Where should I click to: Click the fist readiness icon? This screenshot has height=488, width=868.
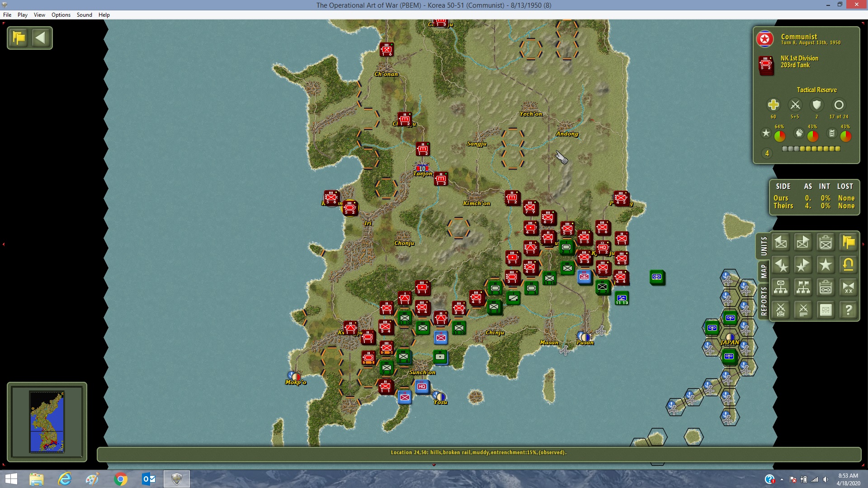click(x=799, y=133)
